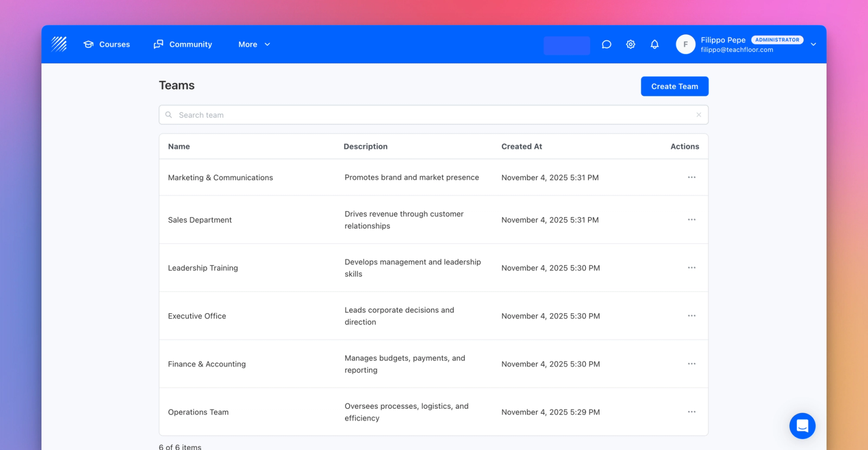Screen dimensions: 868x450
Task: Click the Name column header
Action: coord(179,147)
